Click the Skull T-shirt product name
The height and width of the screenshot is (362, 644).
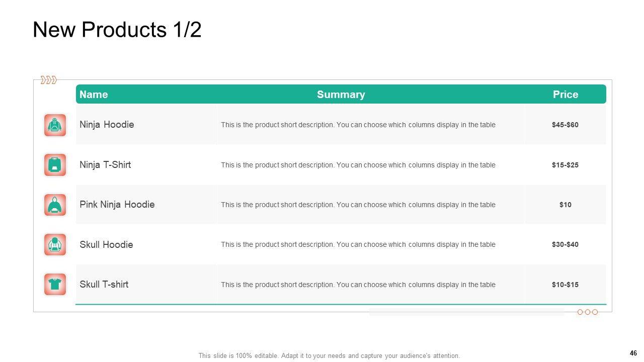point(104,285)
